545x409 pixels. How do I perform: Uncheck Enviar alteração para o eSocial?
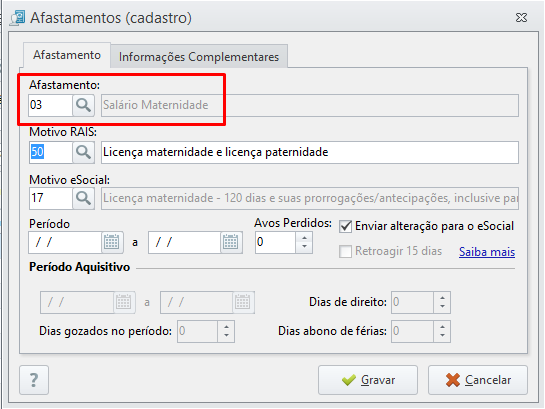pyautogui.click(x=345, y=226)
